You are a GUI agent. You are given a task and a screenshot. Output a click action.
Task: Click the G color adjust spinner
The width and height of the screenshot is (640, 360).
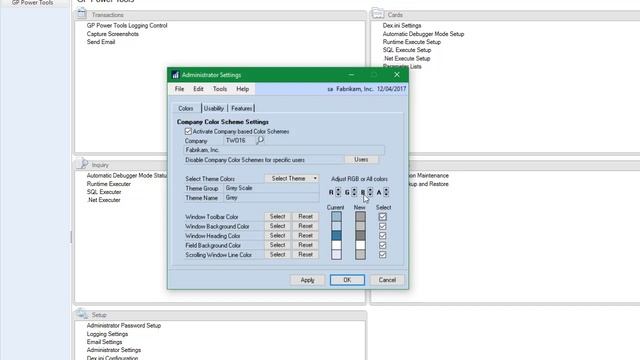(354, 192)
